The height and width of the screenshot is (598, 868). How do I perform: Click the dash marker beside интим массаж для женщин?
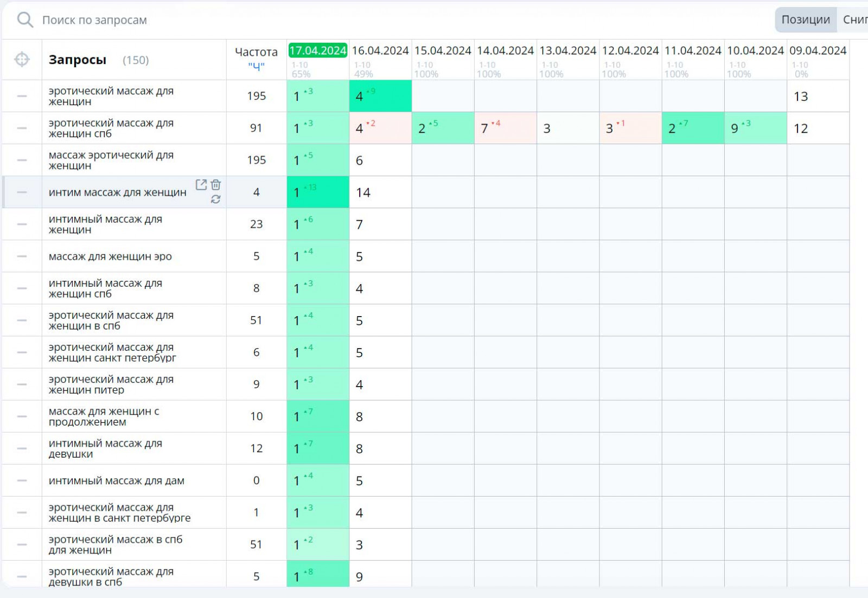point(22,192)
